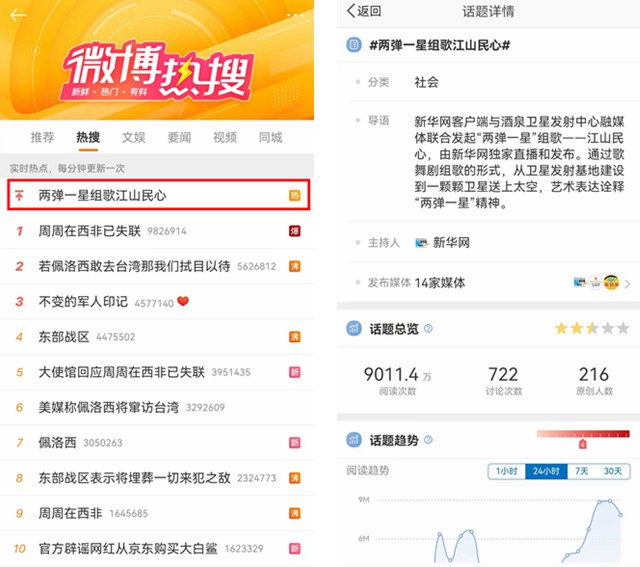Expand the 14家媒体 publisher list chevron
The image size is (640, 567).
click(x=627, y=284)
